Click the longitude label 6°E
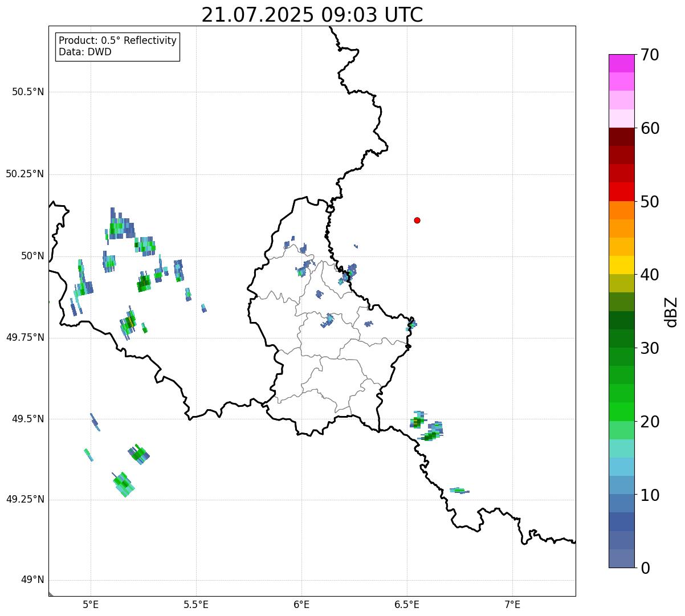 click(x=301, y=604)
